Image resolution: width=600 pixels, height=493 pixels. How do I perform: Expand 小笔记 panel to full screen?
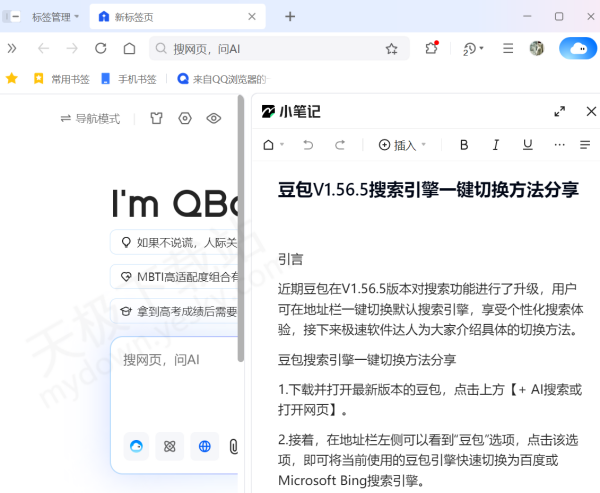click(x=559, y=111)
